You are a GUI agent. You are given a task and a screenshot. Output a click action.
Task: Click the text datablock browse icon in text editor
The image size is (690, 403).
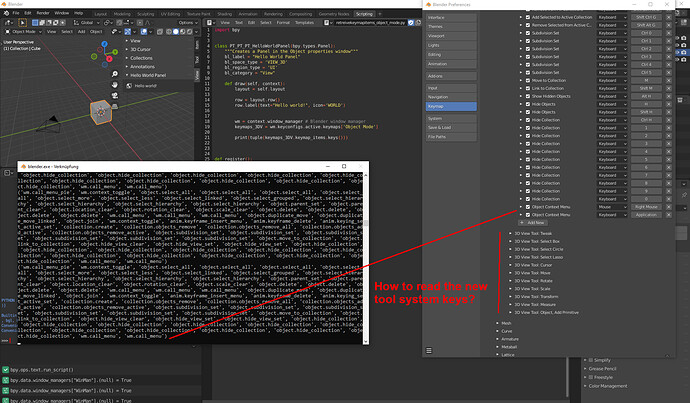(327, 22)
